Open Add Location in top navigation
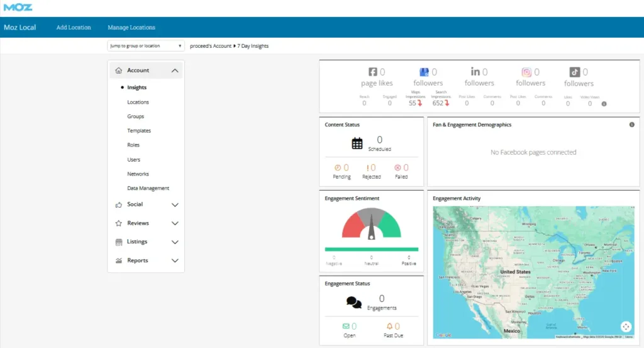This screenshot has width=644, height=348. point(74,28)
